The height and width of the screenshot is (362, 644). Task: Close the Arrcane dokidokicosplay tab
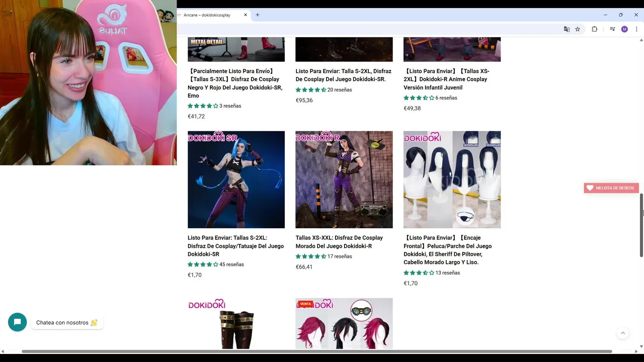pyautogui.click(x=246, y=15)
